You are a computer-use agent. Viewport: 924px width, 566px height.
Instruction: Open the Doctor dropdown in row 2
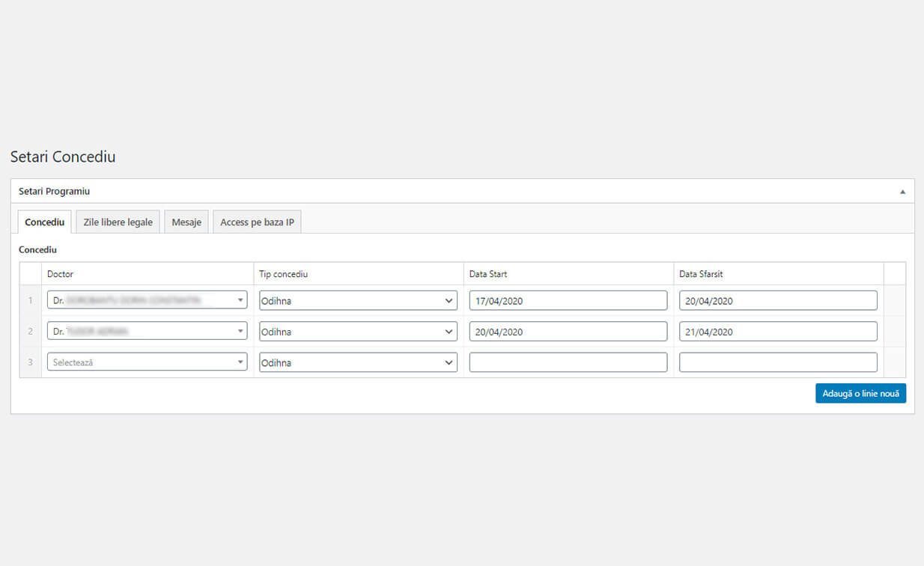147,332
